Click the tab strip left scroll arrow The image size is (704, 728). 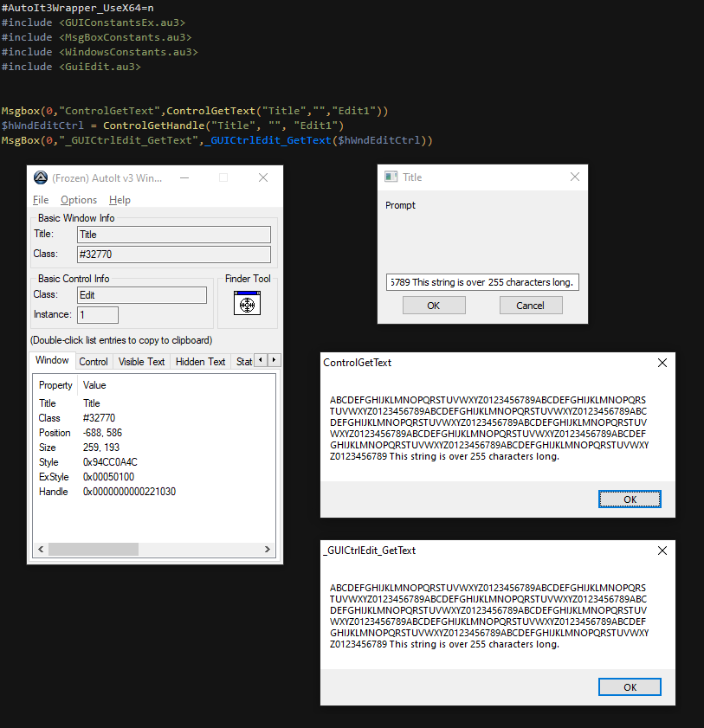261,360
